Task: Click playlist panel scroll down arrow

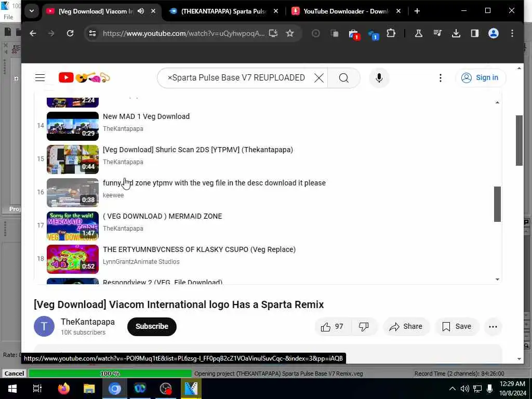Action: coord(497,279)
